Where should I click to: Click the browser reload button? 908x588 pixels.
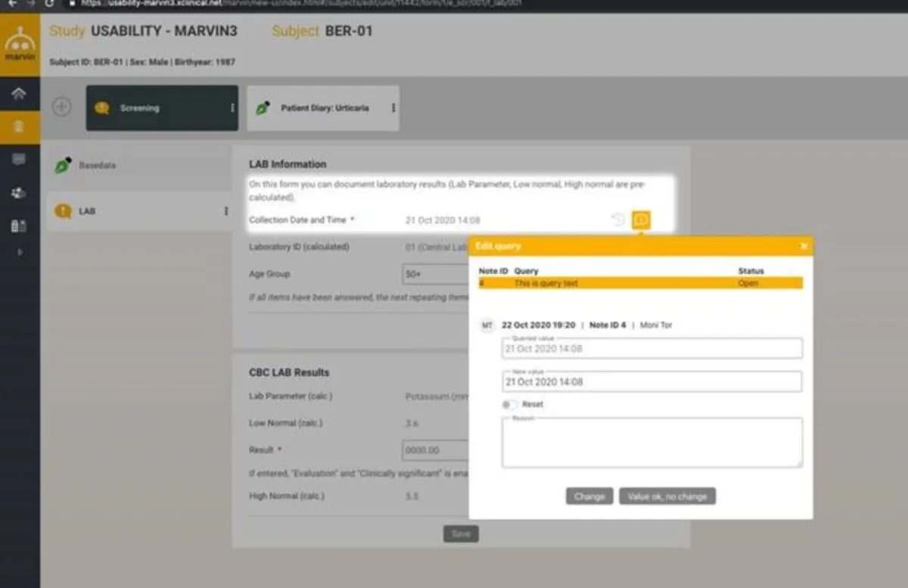point(49,3)
